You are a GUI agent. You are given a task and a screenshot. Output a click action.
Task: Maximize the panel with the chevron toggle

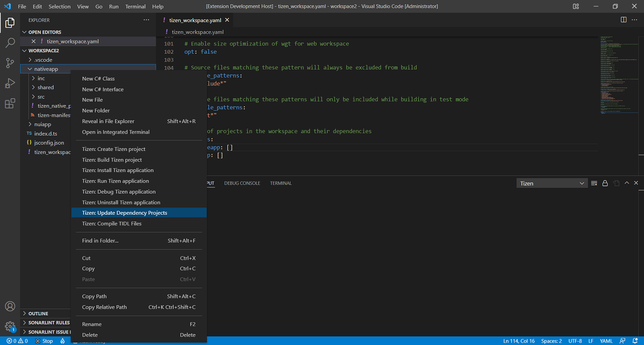tap(626, 183)
